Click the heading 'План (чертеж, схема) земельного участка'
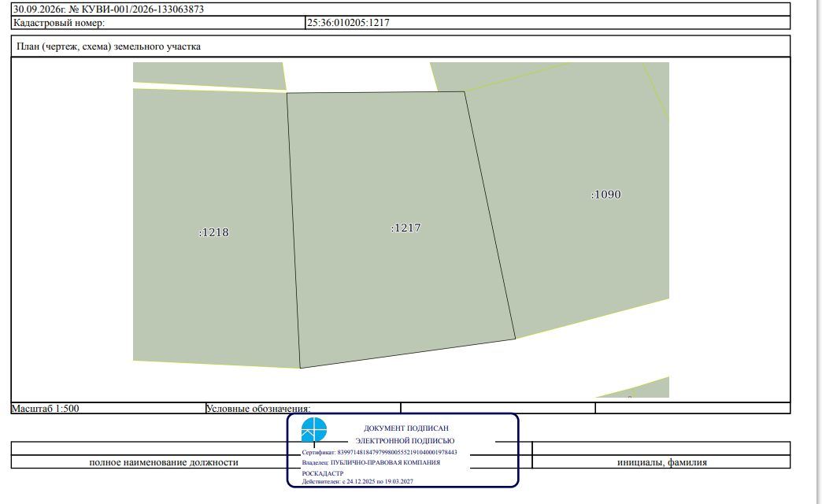 coord(109,46)
